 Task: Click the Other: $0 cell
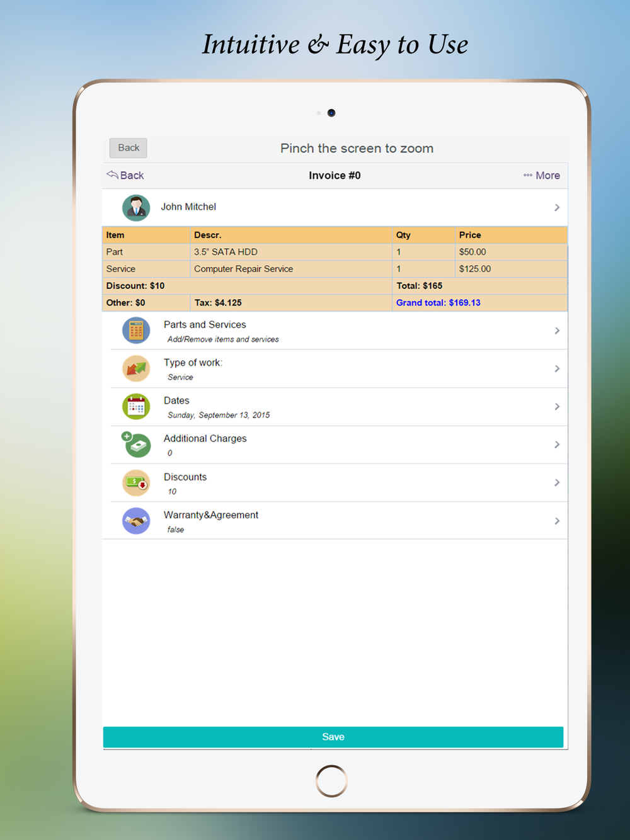146,303
